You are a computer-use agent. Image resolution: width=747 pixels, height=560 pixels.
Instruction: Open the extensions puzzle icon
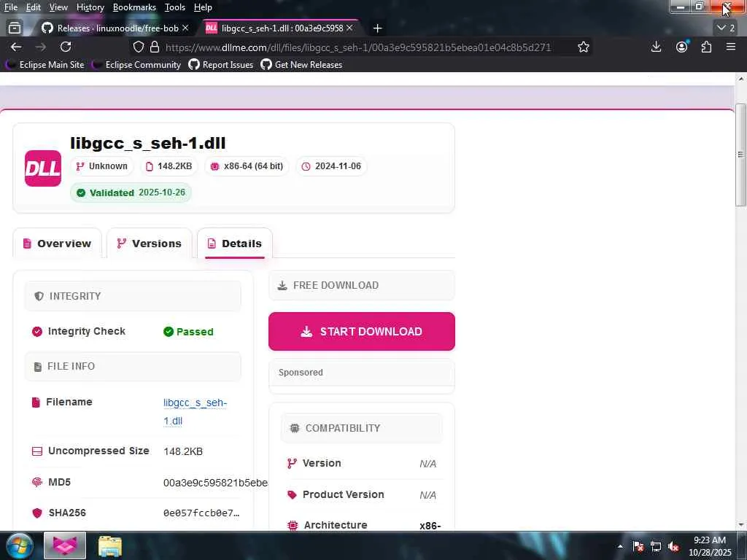706,47
